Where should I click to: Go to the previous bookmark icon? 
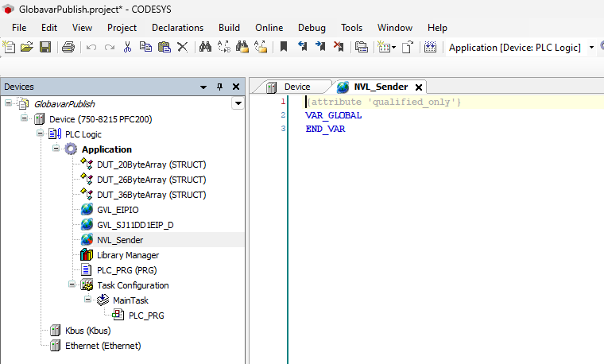pyautogui.click(x=302, y=47)
